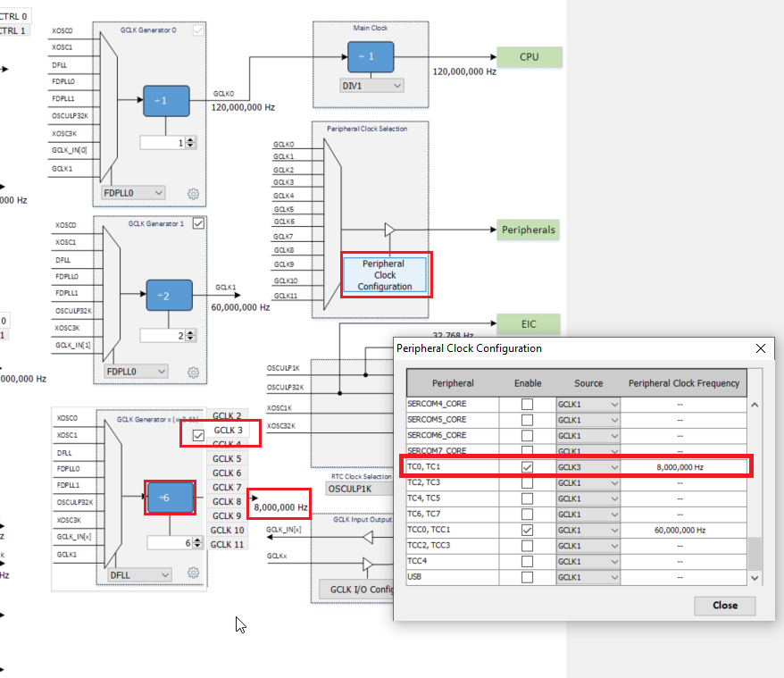Click the GCLK Generator 1 ÷2 divider block
Screen dimensions: 784x678
coord(171,296)
